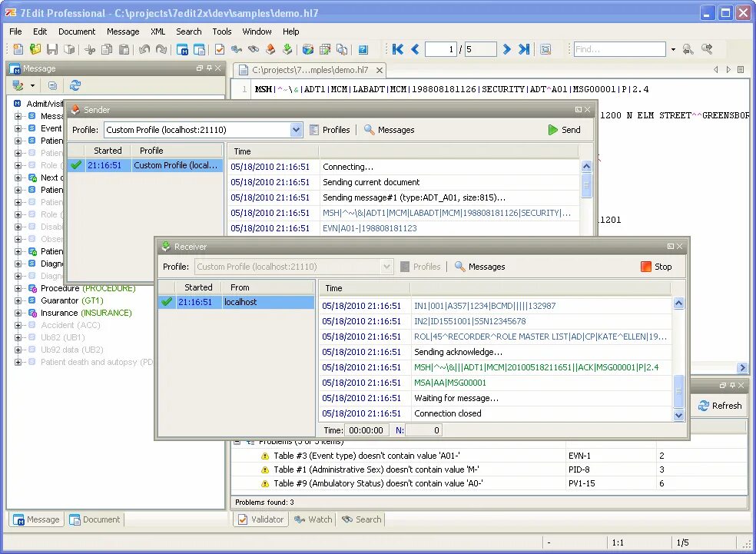The height and width of the screenshot is (554, 756).
Task: Open the Document menu
Action: pos(77,32)
